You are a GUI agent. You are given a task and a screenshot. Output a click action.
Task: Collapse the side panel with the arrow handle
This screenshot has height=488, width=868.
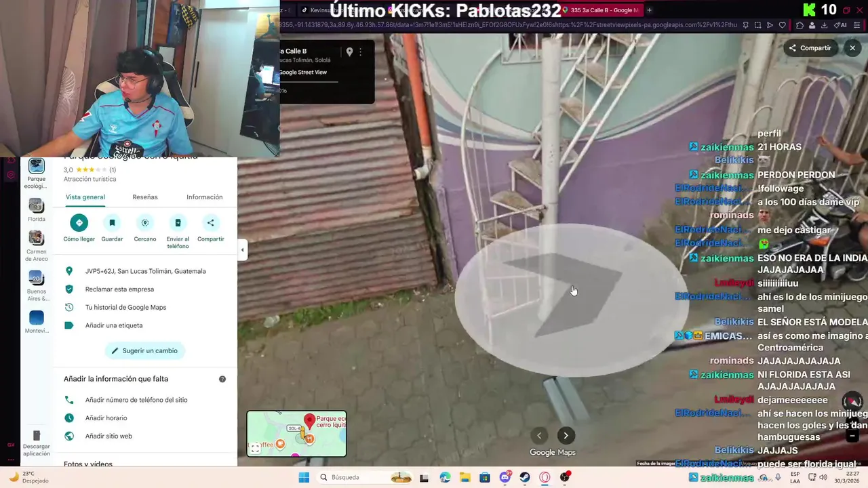[x=242, y=250]
